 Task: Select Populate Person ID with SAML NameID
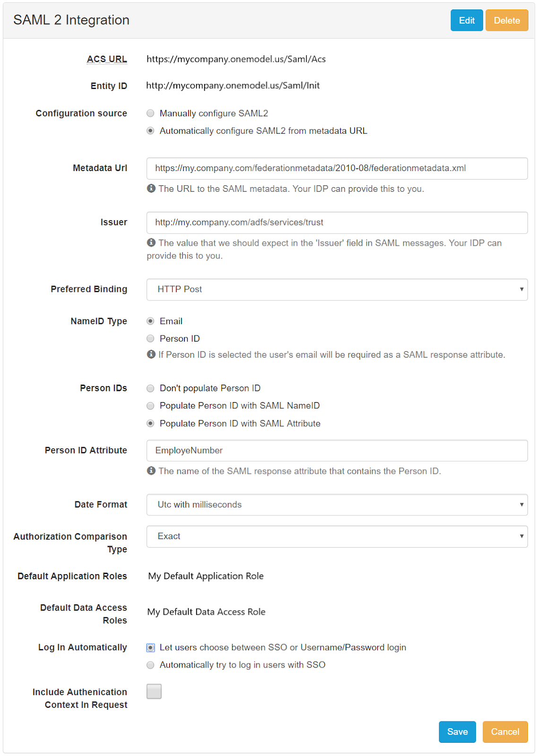(x=150, y=406)
